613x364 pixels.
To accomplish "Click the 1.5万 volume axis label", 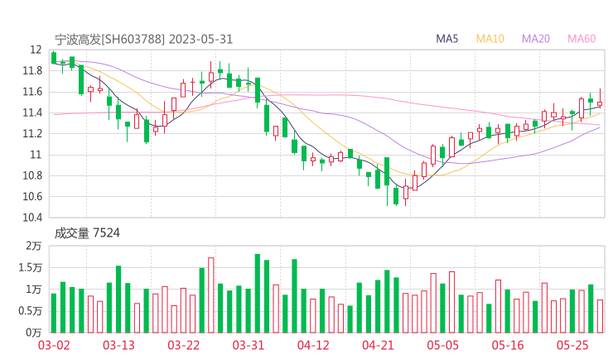I will [x=30, y=268].
